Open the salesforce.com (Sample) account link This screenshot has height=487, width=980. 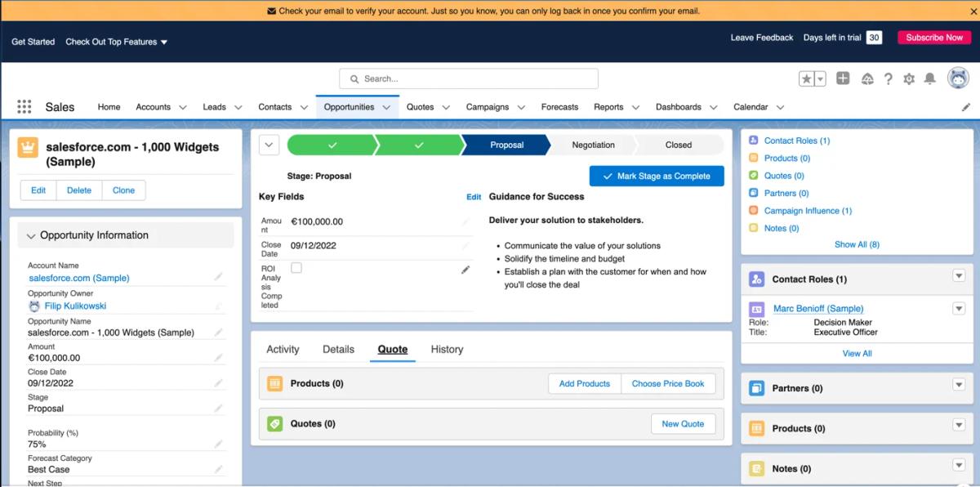pos(78,278)
